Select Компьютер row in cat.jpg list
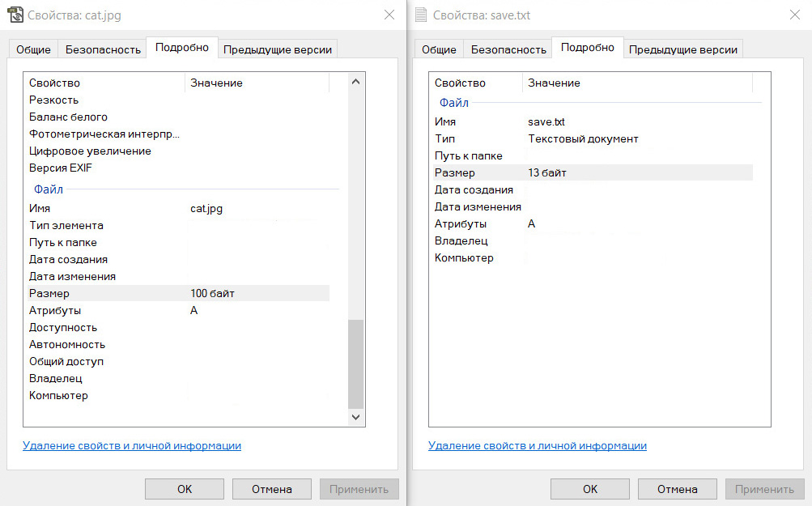Viewport: 812px width, 506px height. [x=176, y=396]
